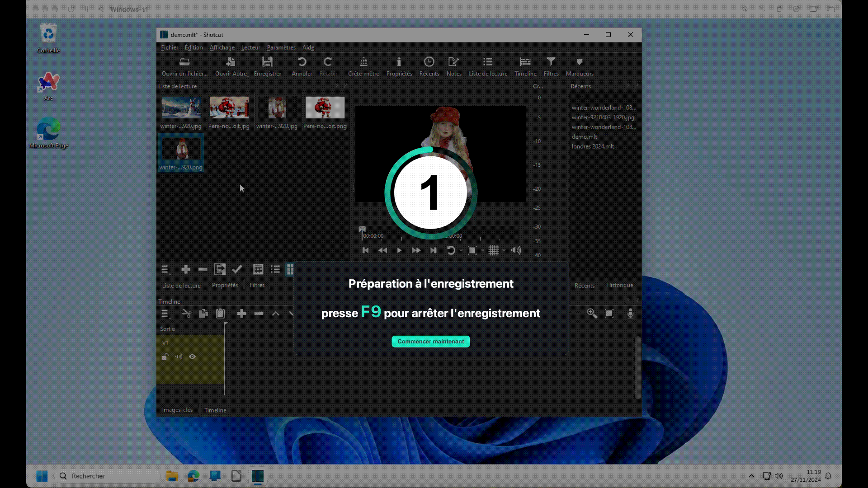Open the Édition menu
868x488 pixels.
(193, 47)
